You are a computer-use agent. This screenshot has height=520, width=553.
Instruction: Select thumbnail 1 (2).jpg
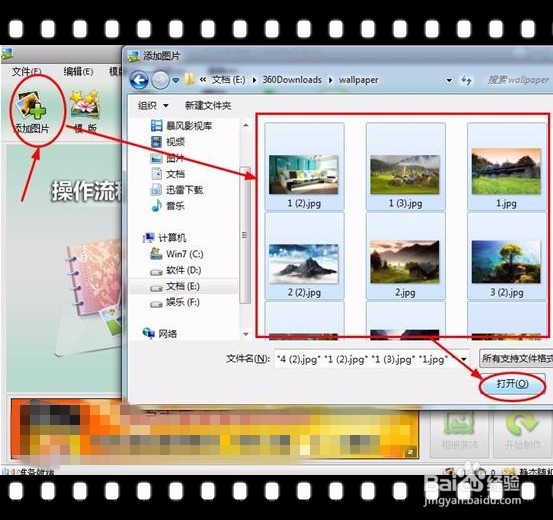[x=304, y=167]
